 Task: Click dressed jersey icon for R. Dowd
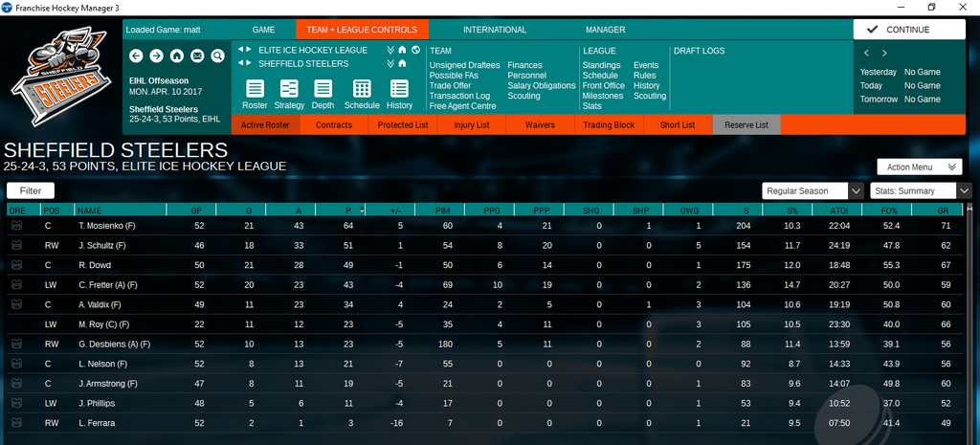(x=17, y=265)
